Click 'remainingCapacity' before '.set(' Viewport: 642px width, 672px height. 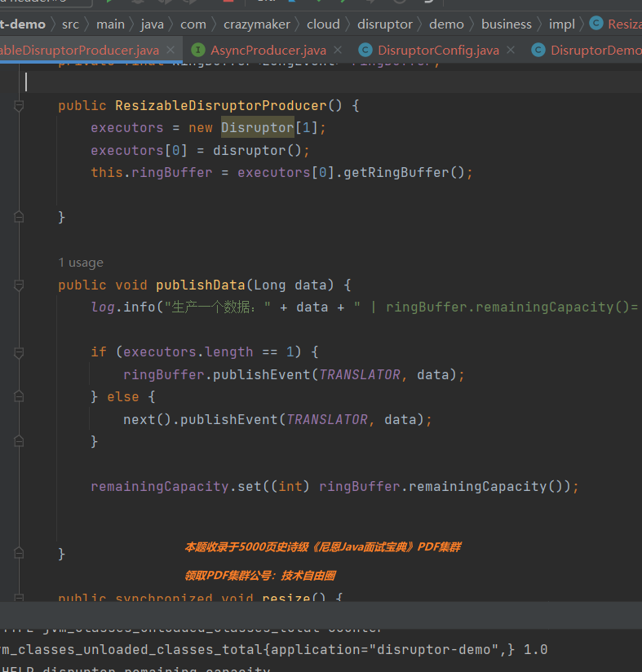tap(159, 486)
